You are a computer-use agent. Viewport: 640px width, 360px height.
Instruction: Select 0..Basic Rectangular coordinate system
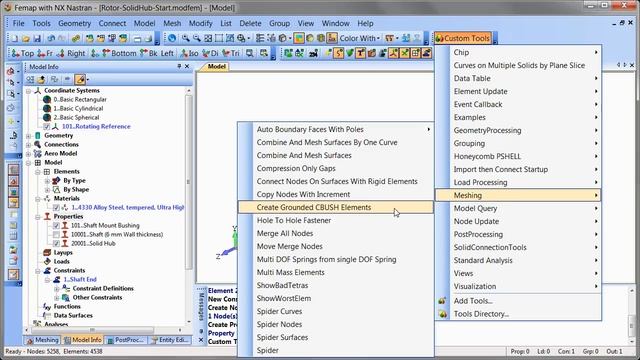(x=80, y=100)
